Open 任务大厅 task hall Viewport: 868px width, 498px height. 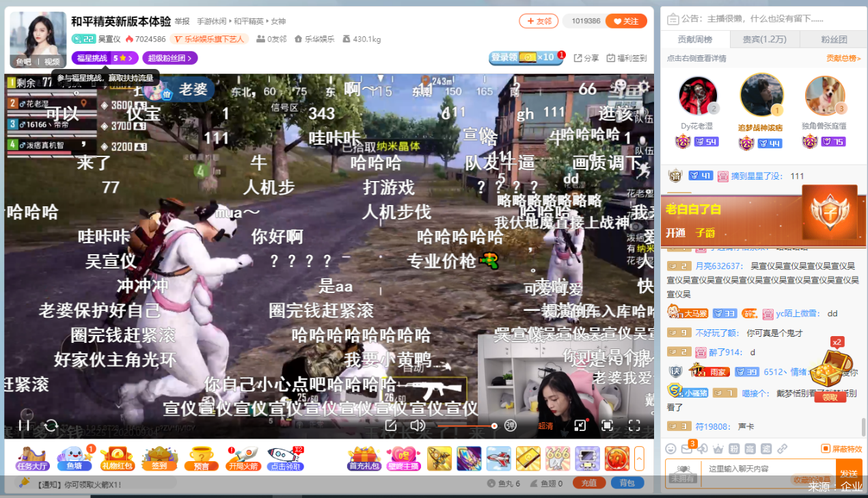point(33,458)
